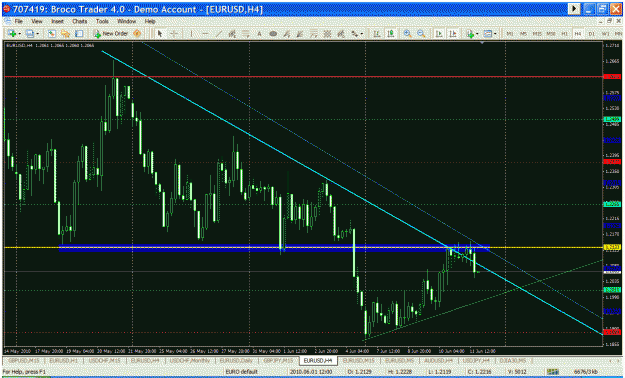625x378 pixels.
Task: Open the Profiles toolbar icon
Action: (x=29, y=34)
